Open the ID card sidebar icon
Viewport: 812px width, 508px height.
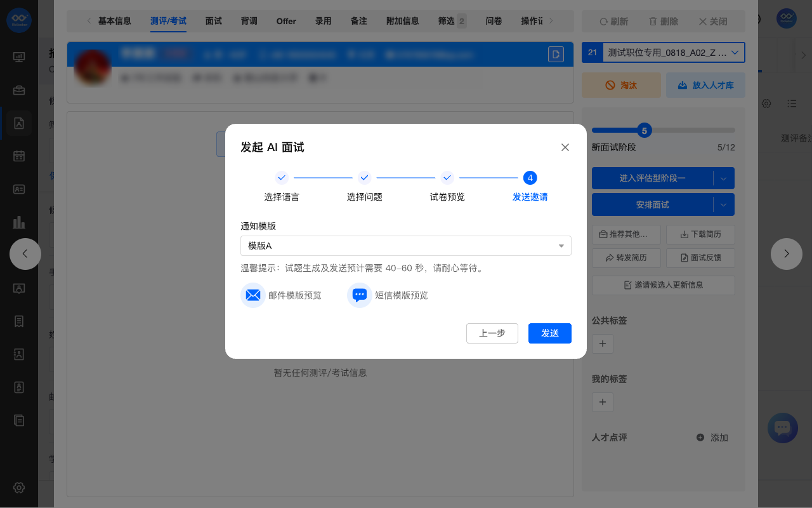pyautogui.click(x=19, y=189)
